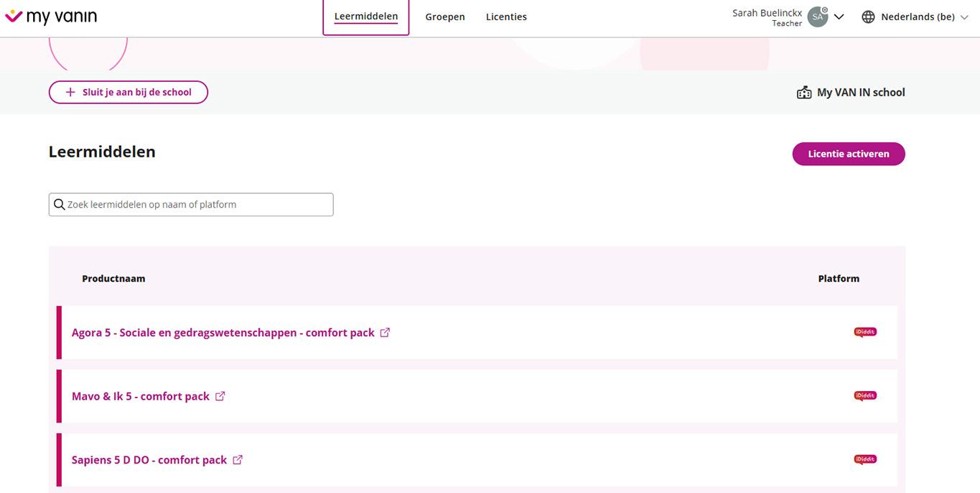Click Sluit je aan bij de school button
The height and width of the screenshot is (493, 980).
(129, 92)
